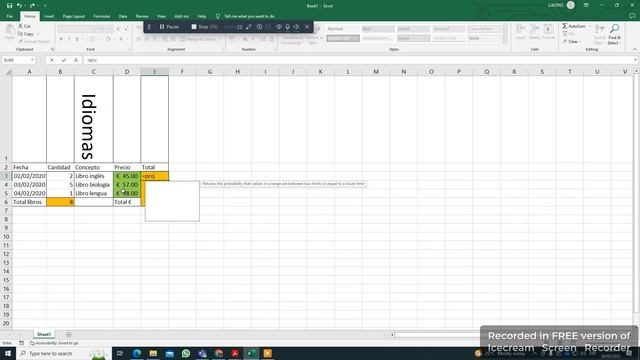Viewport: 640px width, 360px height.
Task: Switch to the Data tab
Action: 123,16
